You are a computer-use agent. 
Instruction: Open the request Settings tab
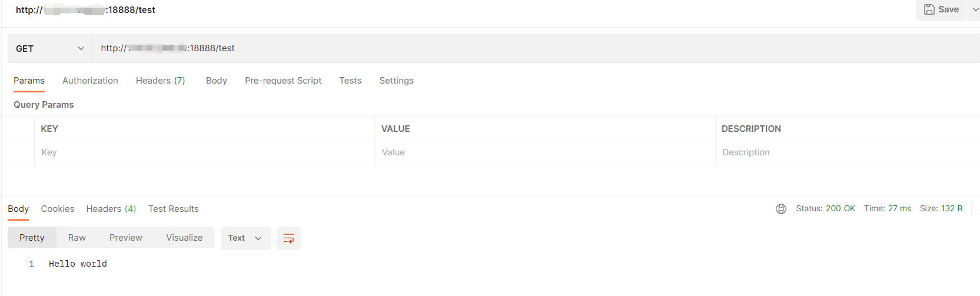point(396,81)
